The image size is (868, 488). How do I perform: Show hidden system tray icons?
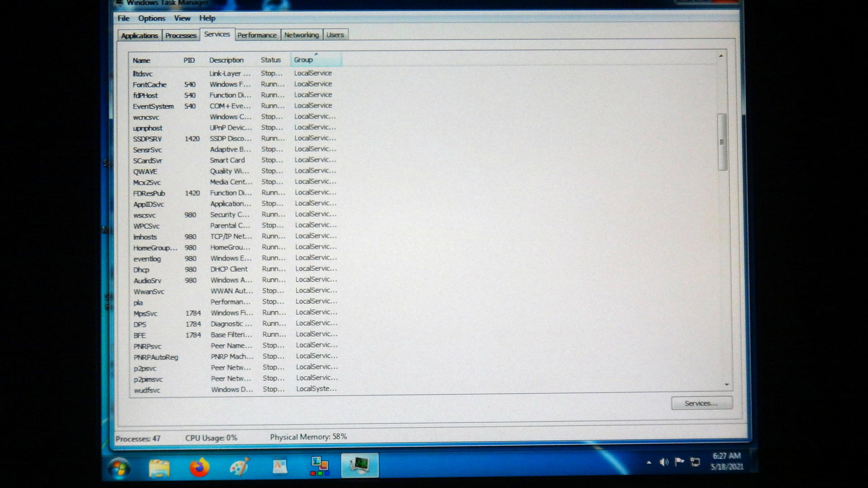(x=649, y=462)
